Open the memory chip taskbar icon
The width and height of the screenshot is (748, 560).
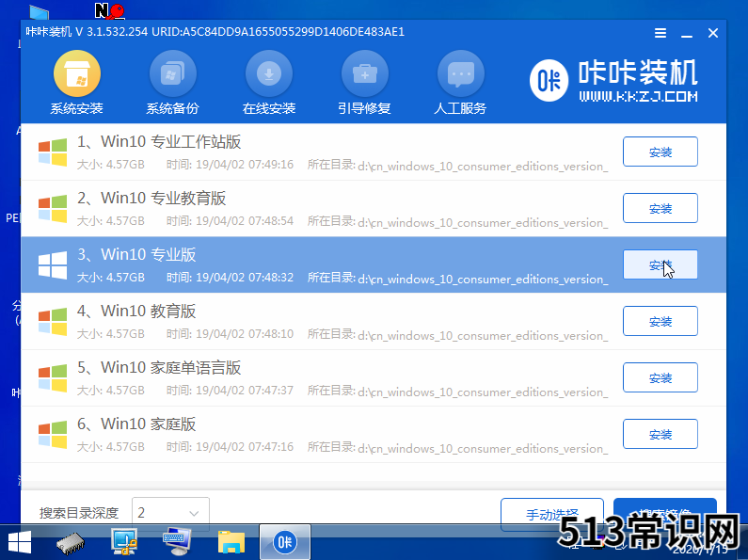71,543
